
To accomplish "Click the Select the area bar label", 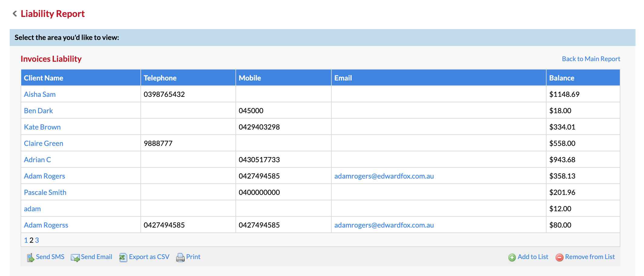I will pyautogui.click(x=67, y=38).
